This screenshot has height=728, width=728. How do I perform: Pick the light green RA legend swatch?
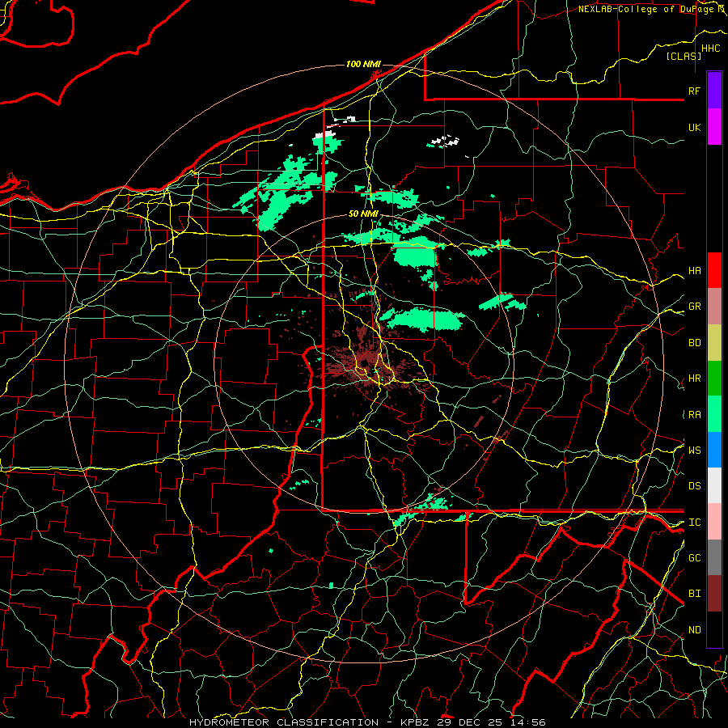[714, 414]
